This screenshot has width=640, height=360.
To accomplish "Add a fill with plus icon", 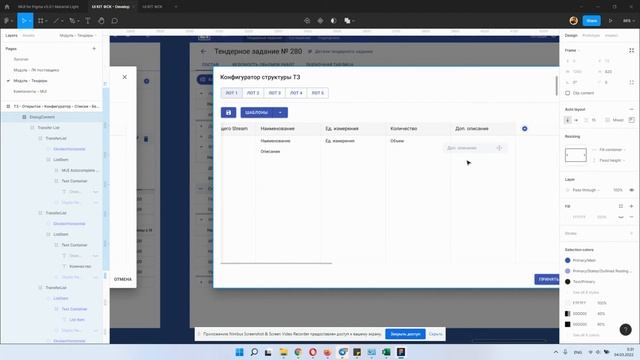I will coord(631,206).
